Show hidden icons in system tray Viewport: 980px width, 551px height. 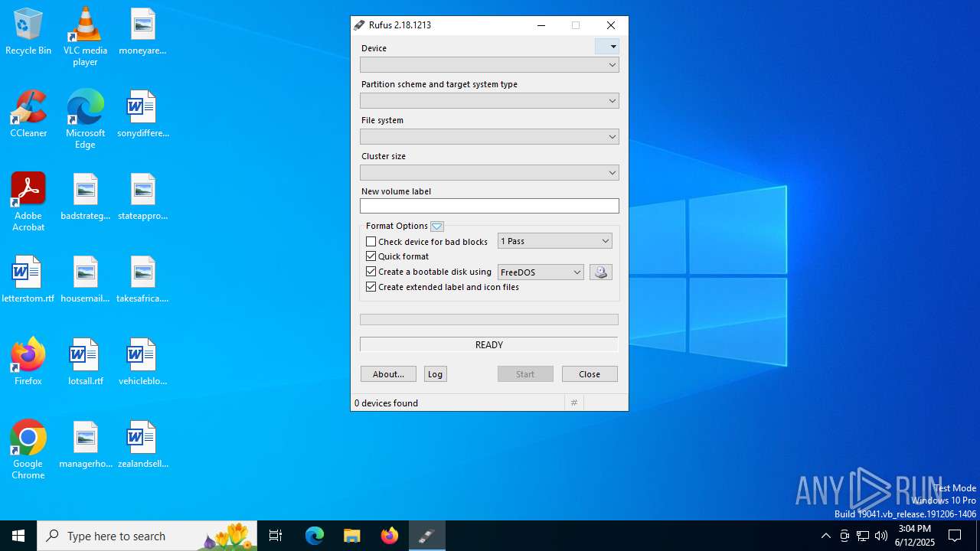pos(826,536)
